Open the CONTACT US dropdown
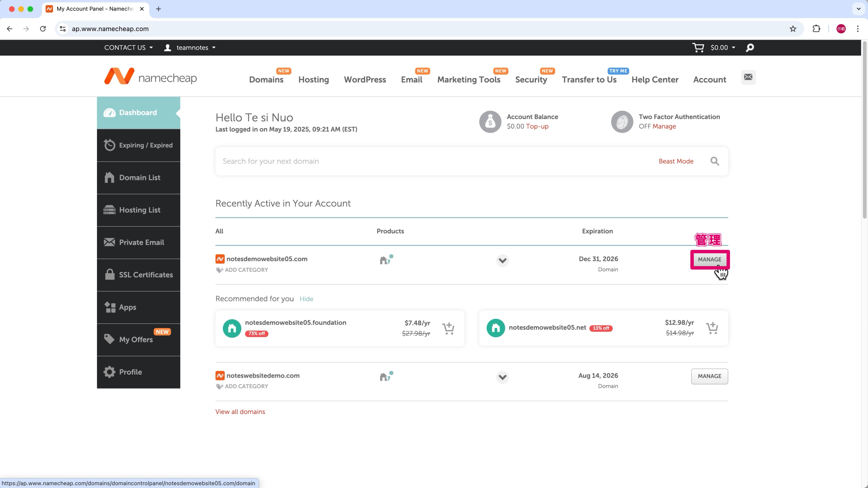 128,47
